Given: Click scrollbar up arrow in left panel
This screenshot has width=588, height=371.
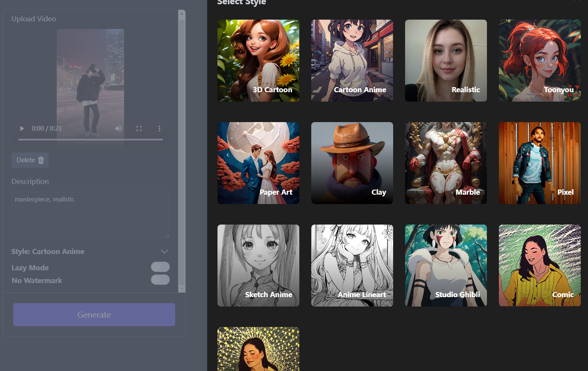Looking at the screenshot, I should [x=182, y=13].
